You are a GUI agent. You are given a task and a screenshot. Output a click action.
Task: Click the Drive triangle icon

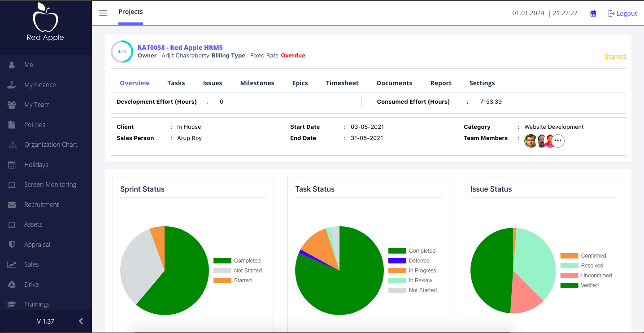tap(12, 285)
